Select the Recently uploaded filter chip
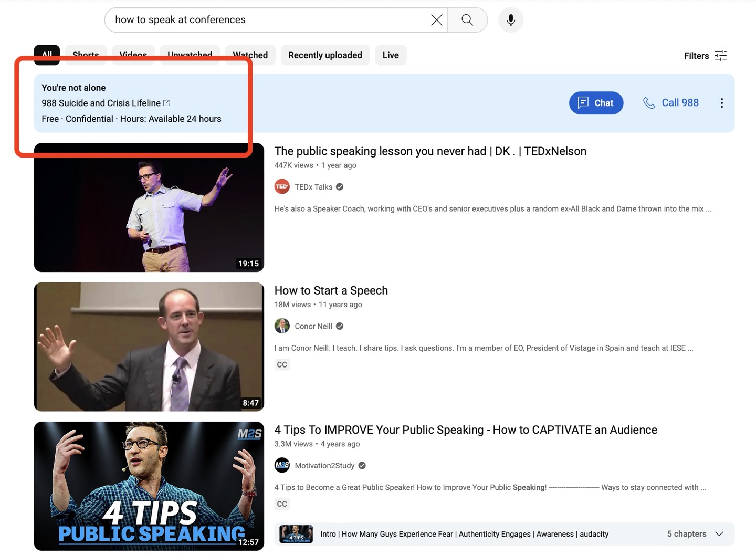 (x=325, y=55)
